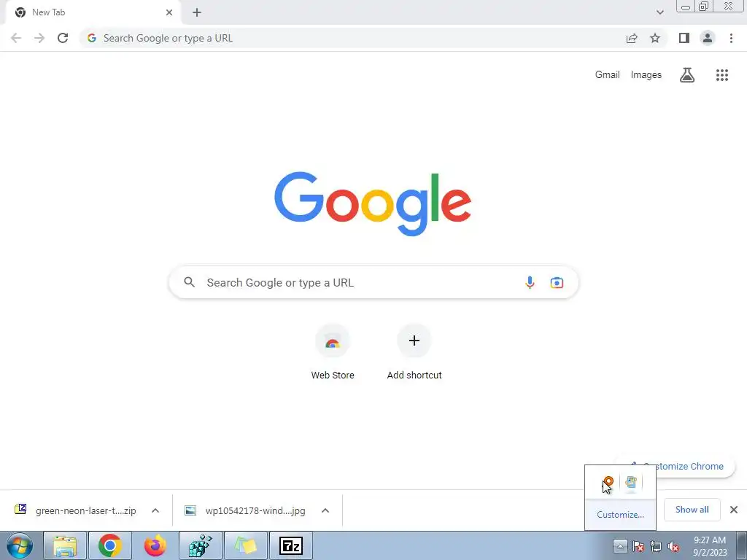Image resolution: width=747 pixels, height=560 pixels.
Task: Reload the current page
Action: pos(63,38)
